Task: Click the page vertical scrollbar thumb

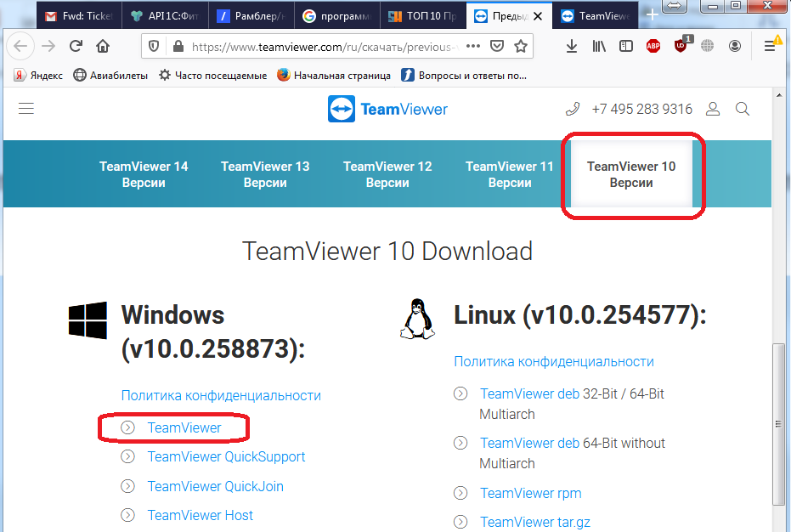Action: point(779,424)
